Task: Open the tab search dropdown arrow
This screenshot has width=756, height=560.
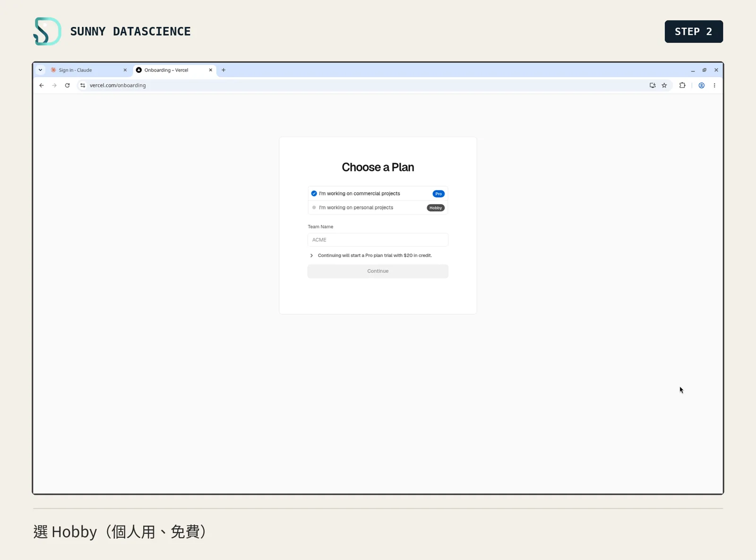Action: click(x=41, y=70)
